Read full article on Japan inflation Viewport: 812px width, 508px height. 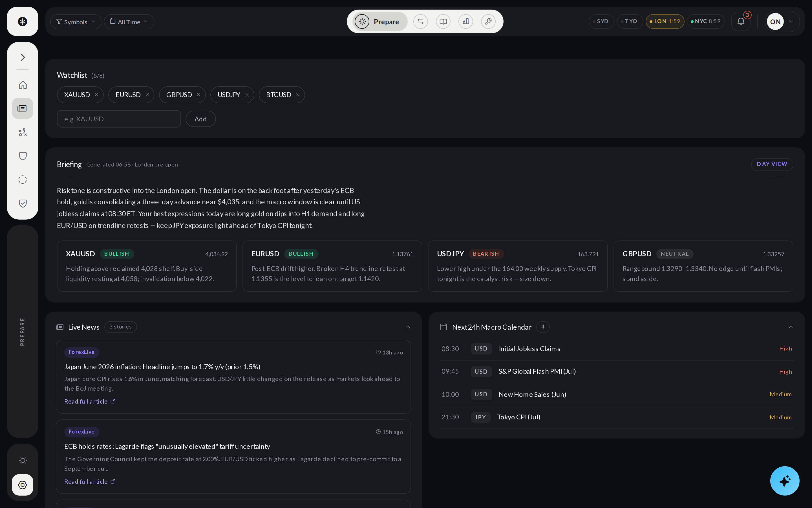coord(90,402)
